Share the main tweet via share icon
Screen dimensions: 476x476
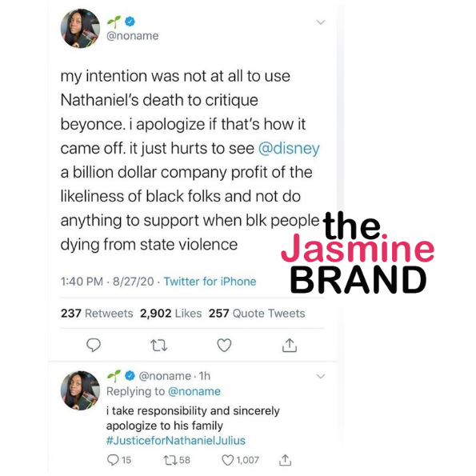(290, 345)
